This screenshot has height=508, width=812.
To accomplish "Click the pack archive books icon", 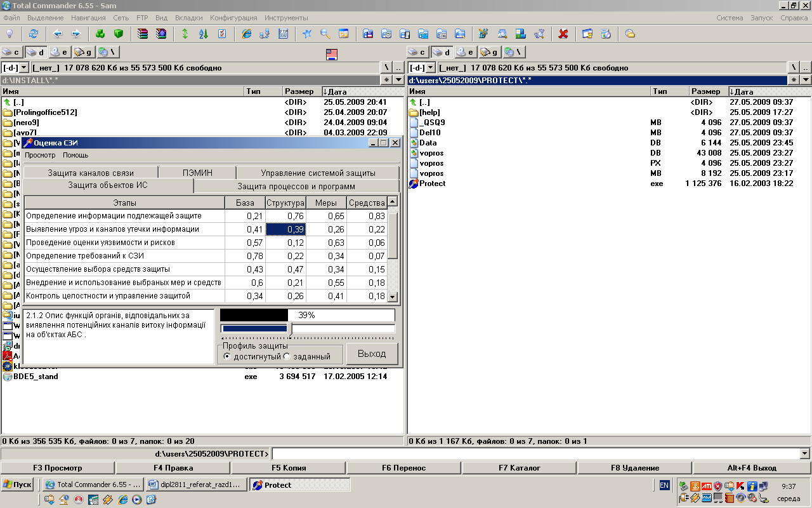I will coord(143,34).
